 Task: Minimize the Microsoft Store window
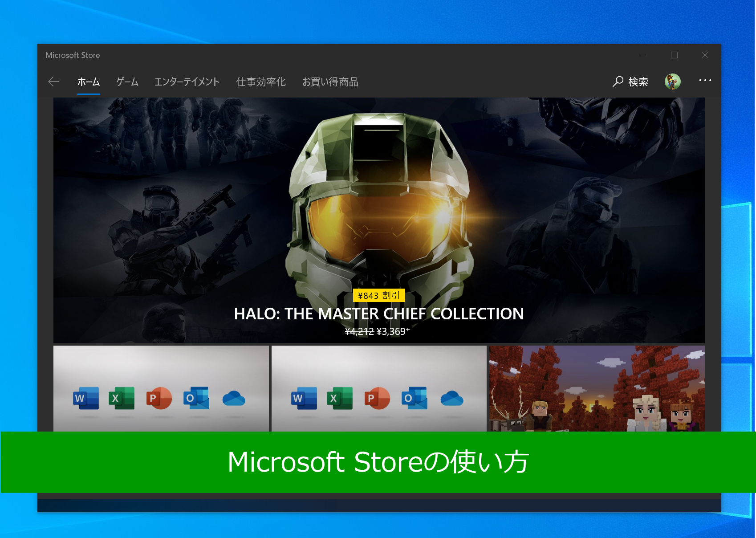[643, 55]
